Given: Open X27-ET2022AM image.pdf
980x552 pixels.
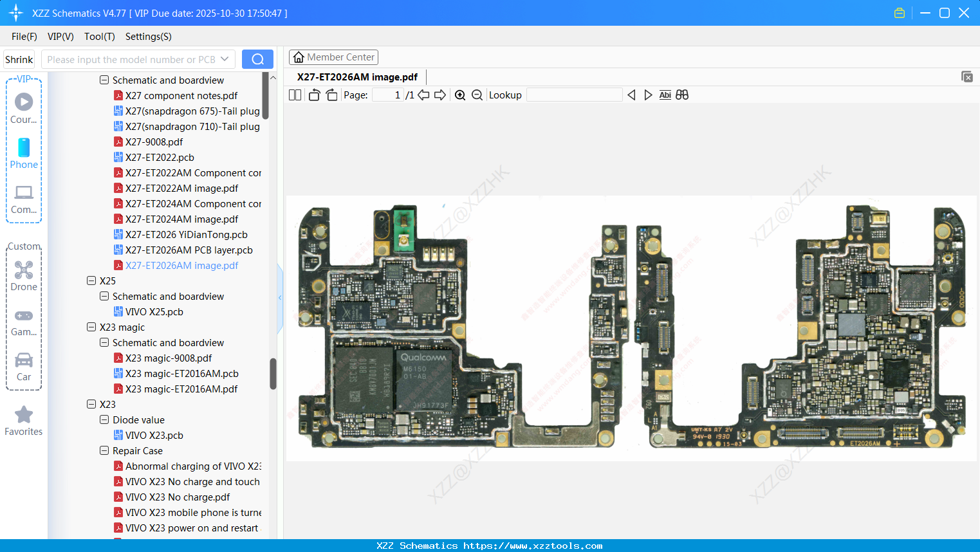Looking at the screenshot, I should (181, 189).
